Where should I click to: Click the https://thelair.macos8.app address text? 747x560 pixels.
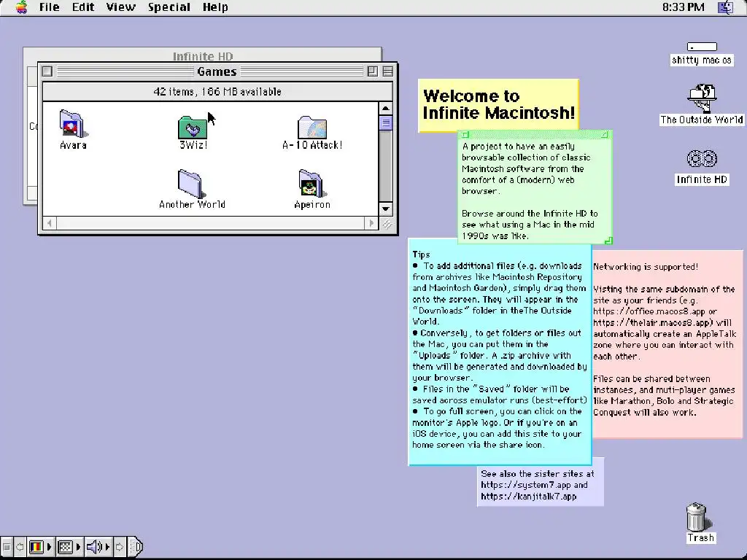coord(653,323)
